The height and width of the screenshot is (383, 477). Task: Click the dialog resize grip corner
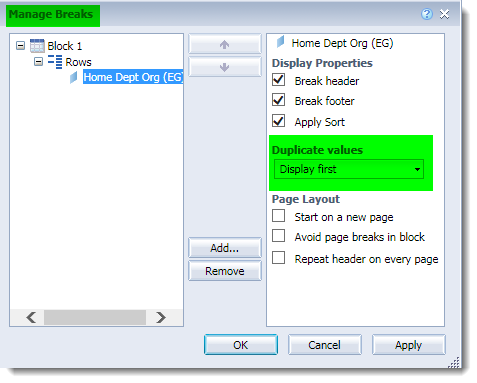click(x=454, y=362)
